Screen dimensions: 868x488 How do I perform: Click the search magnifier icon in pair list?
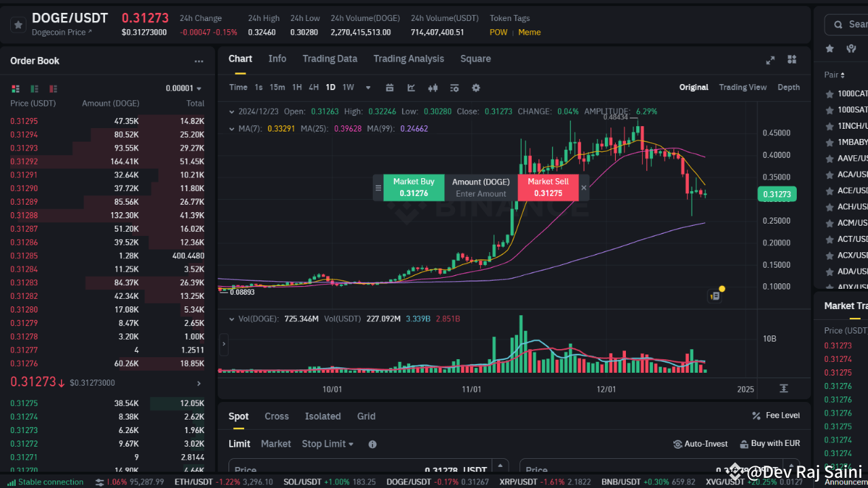(837, 24)
